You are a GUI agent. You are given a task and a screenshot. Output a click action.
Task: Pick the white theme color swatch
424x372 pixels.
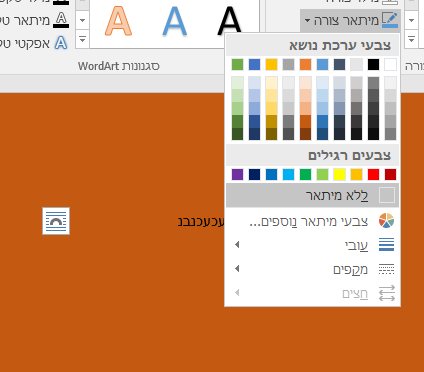390,64
